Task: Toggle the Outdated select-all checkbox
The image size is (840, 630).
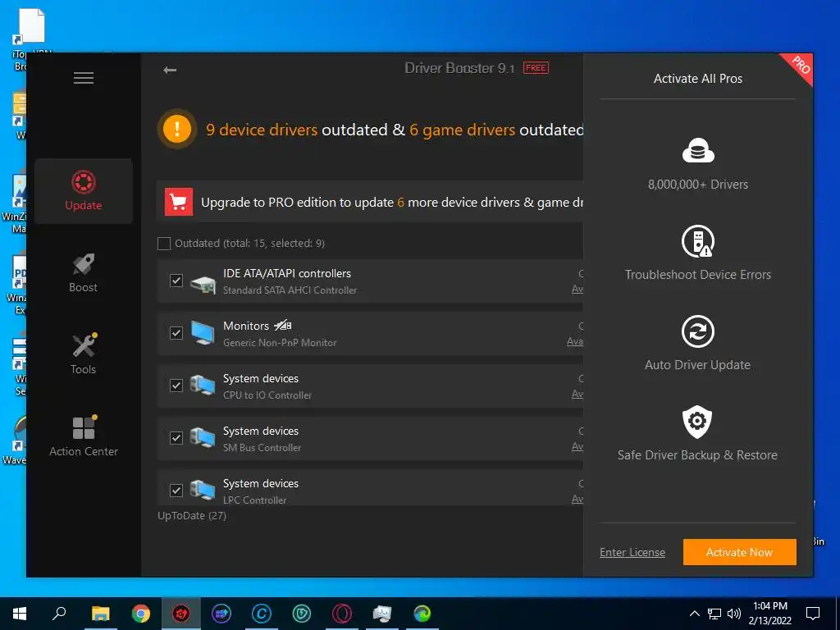Action: point(164,244)
